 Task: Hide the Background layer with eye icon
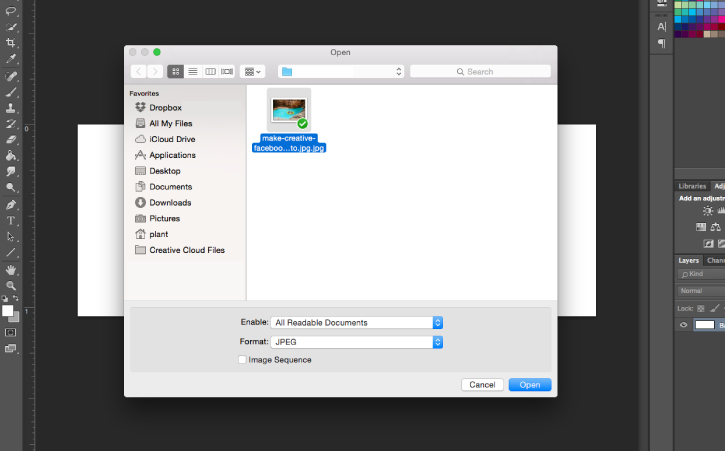(x=683, y=325)
